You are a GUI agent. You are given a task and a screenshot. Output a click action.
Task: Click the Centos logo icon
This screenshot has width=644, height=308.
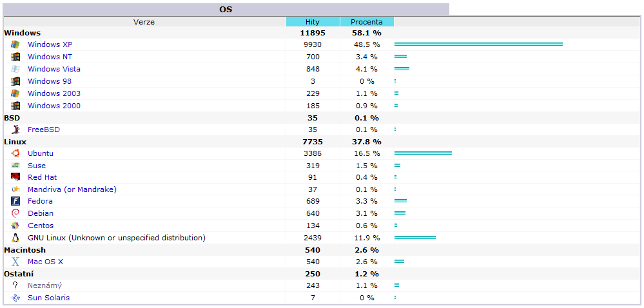15,226
